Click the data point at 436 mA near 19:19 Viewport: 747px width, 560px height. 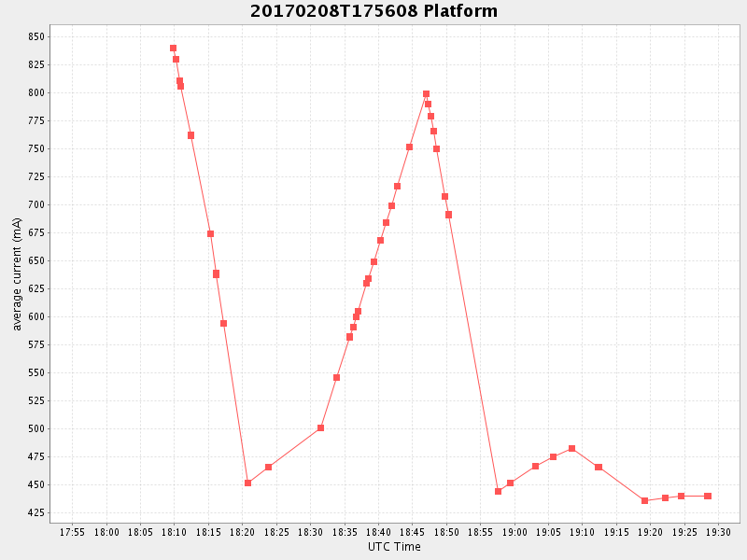point(644,500)
